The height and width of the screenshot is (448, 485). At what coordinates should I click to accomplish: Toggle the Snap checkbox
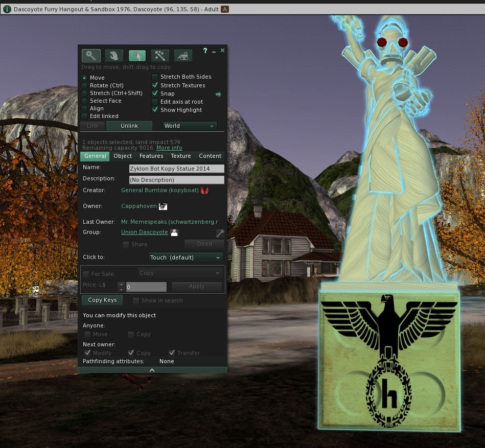coord(155,93)
